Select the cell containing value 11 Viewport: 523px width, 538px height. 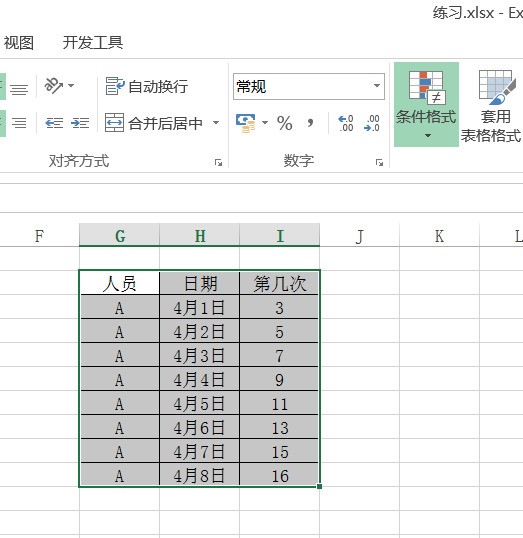280,403
